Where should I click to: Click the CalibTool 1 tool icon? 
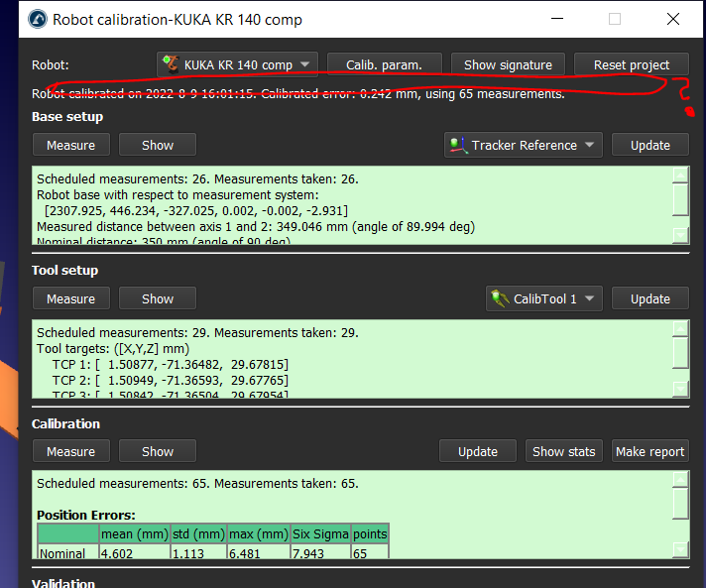pyautogui.click(x=499, y=298)
